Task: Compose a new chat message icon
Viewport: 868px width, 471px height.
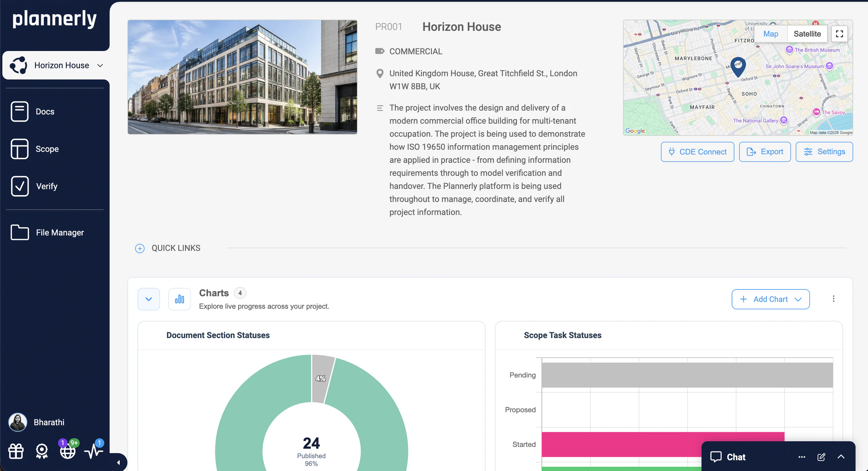Action: coord(821,457)
